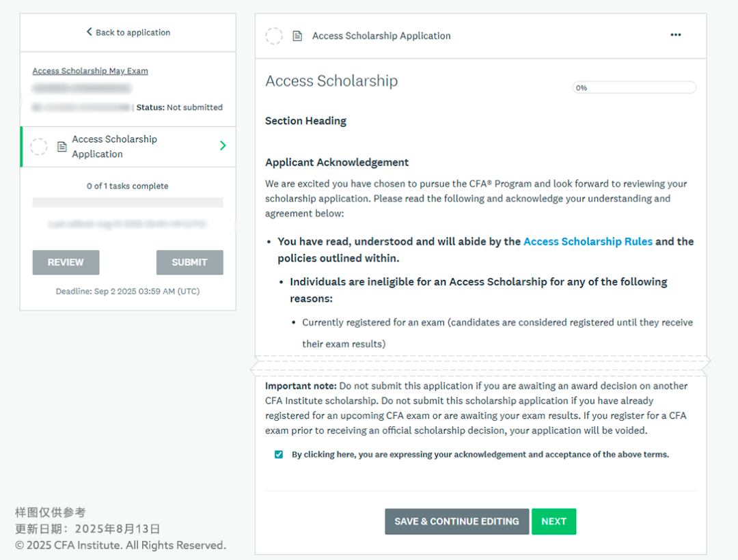Open the Access Scholarship May Exam link

(x=90, y=71)
